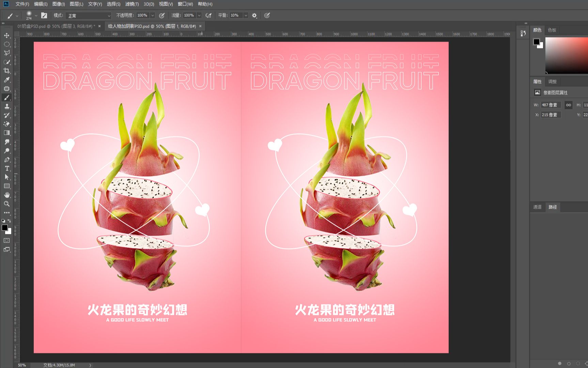Viewport: 588px width, 368px height.
Task: Select the Eyedropper tool
Action: point(7,80)
